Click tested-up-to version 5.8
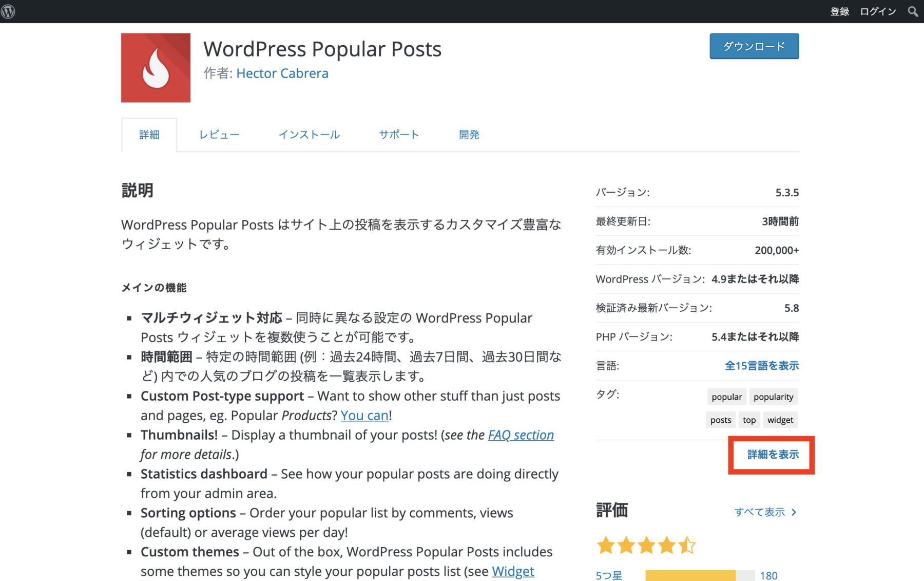The width and height of the screenshot is (924, 581). 792,308
